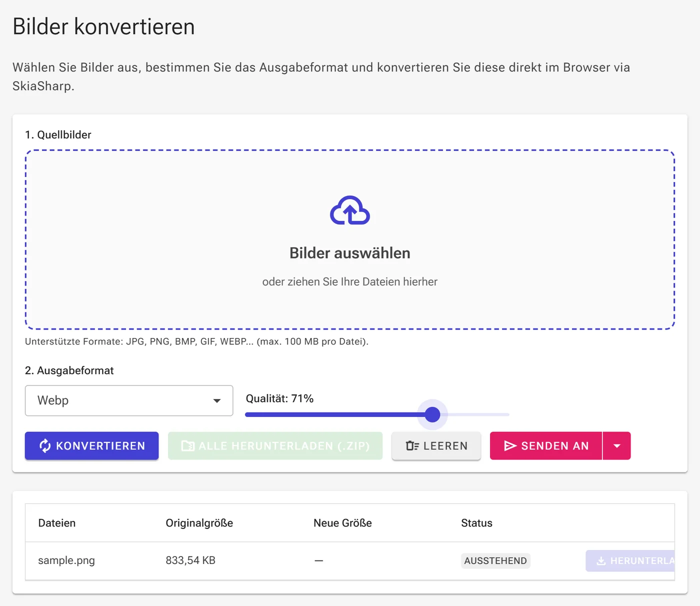Click the '2. Ausgabeformat' section label
Viewport: 700px width, 606px height.
69,370
